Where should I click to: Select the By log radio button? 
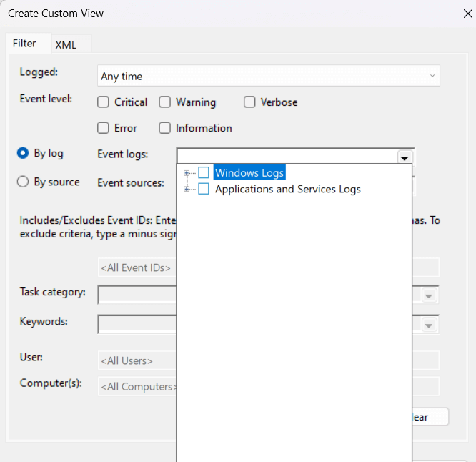[23, 153]
